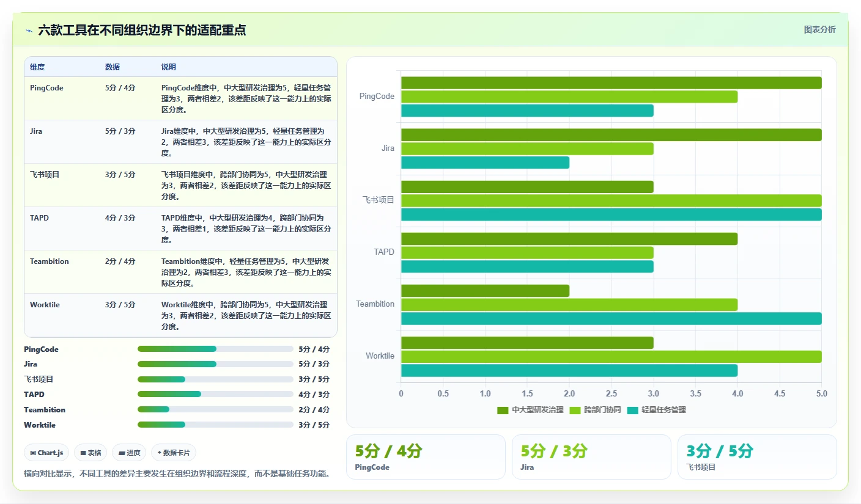
Task: Click the 2.5 x-axis tick label
Action: (x=611, y=394)
